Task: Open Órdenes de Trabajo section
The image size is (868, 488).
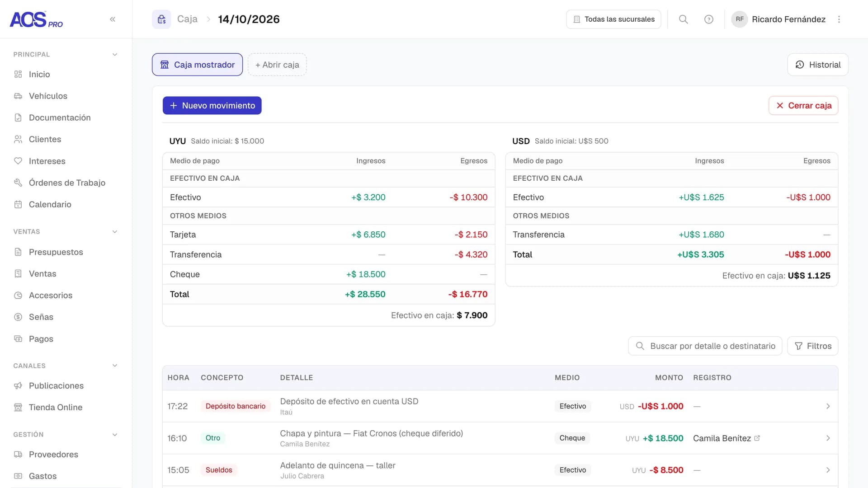Action: (x=66, y=183)
